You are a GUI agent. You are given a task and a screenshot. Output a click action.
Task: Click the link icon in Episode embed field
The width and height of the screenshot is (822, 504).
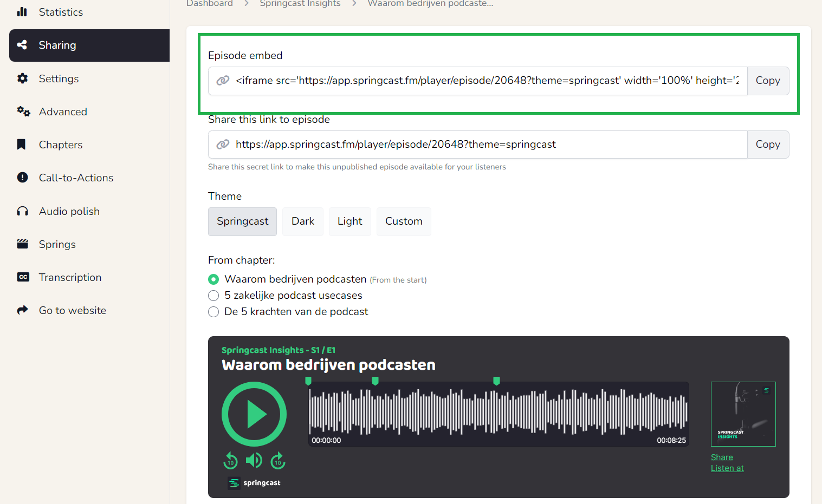(x=223, y=81)
